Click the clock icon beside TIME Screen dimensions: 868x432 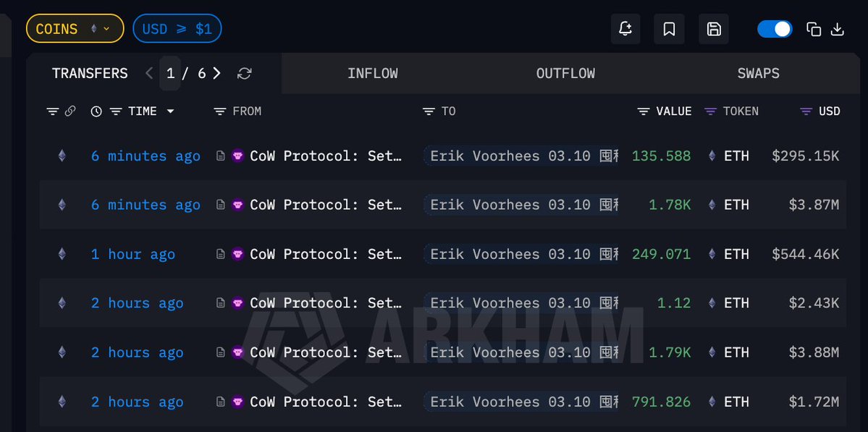tap(96, 111)
